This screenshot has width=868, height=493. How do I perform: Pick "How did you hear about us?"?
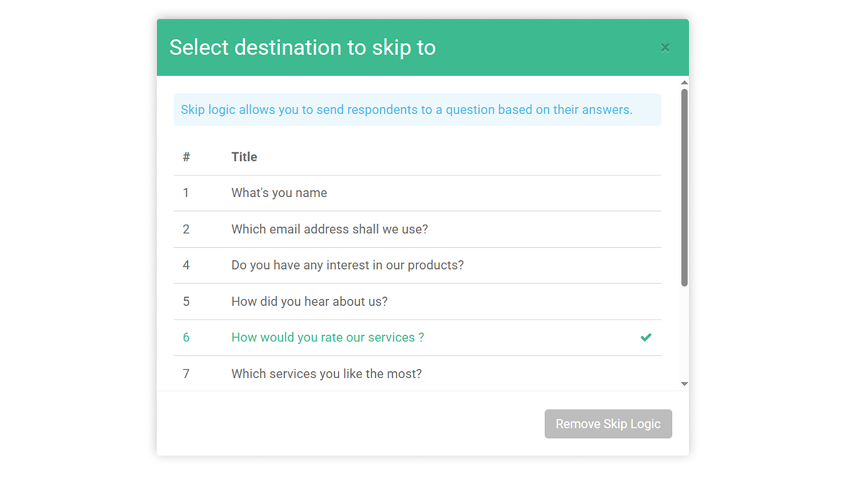point(309,301)
